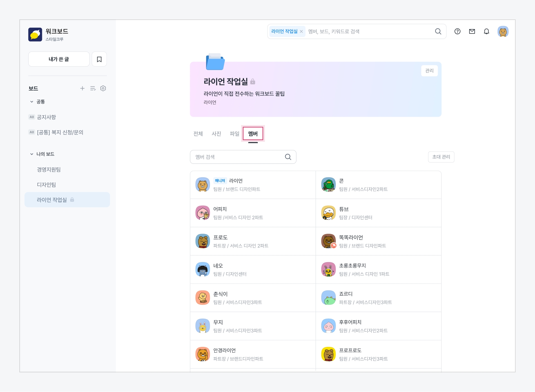Click the 관리 button on banner
535x392 pixels.
(429, 71)
